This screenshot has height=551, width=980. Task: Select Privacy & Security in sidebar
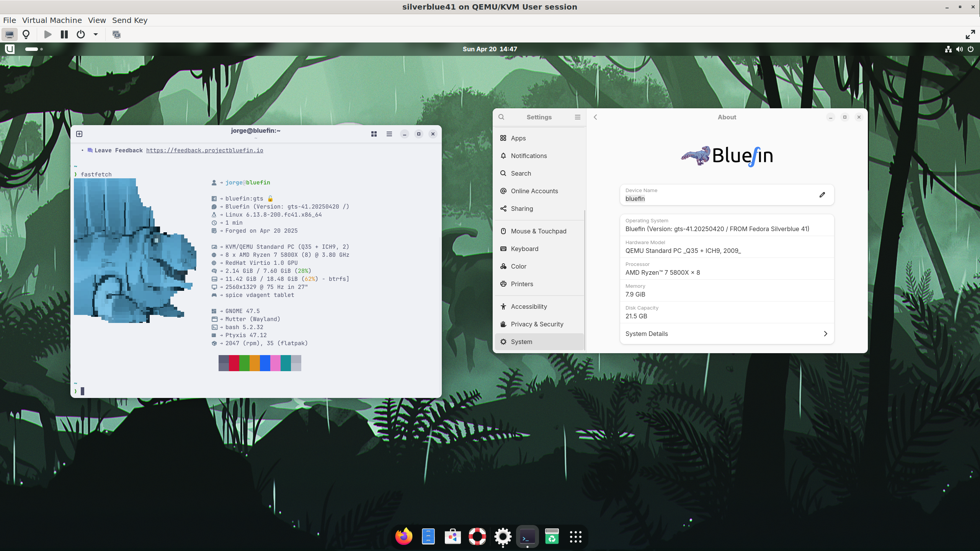point(537,324)
